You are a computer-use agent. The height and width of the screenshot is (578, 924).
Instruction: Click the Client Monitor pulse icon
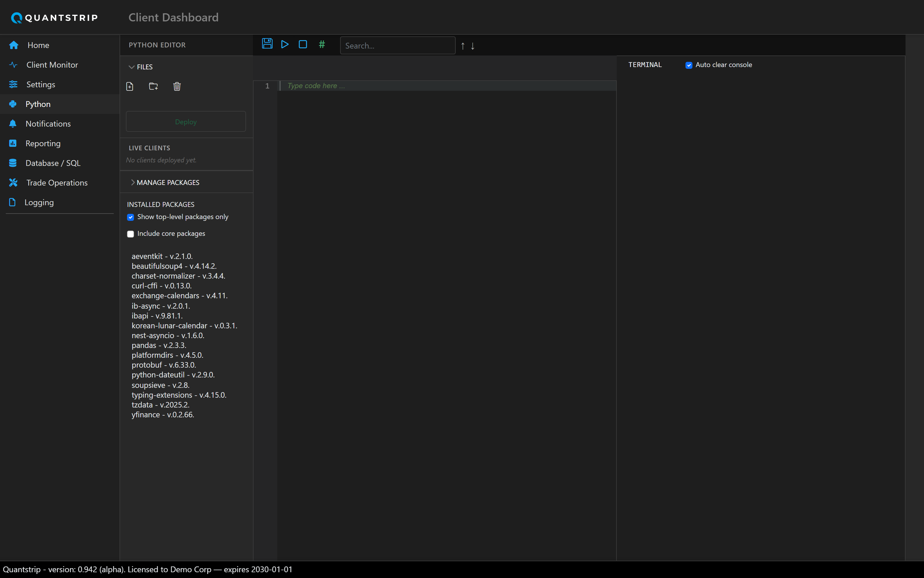coord(13,65)
